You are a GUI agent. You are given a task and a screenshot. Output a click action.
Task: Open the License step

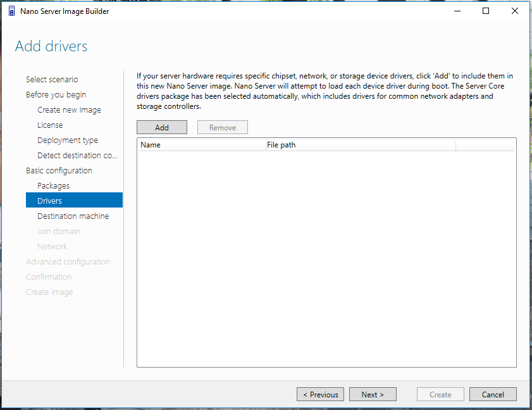coord(50,125)
